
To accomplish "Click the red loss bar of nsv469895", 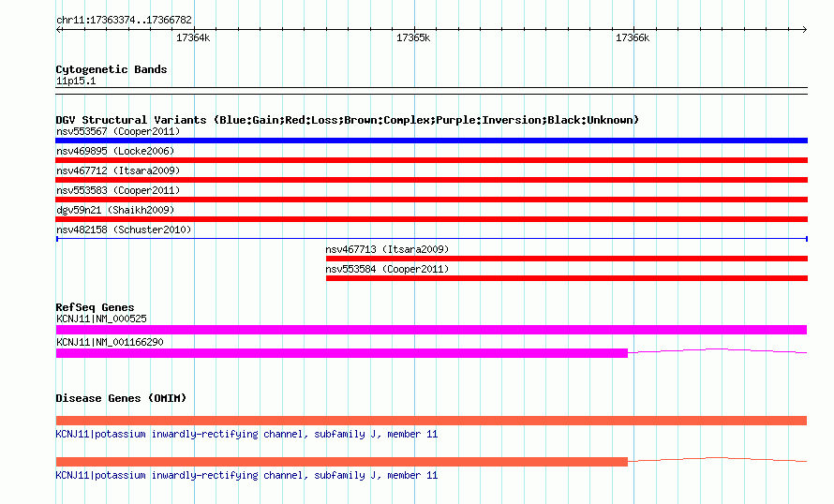I will 431,160.
